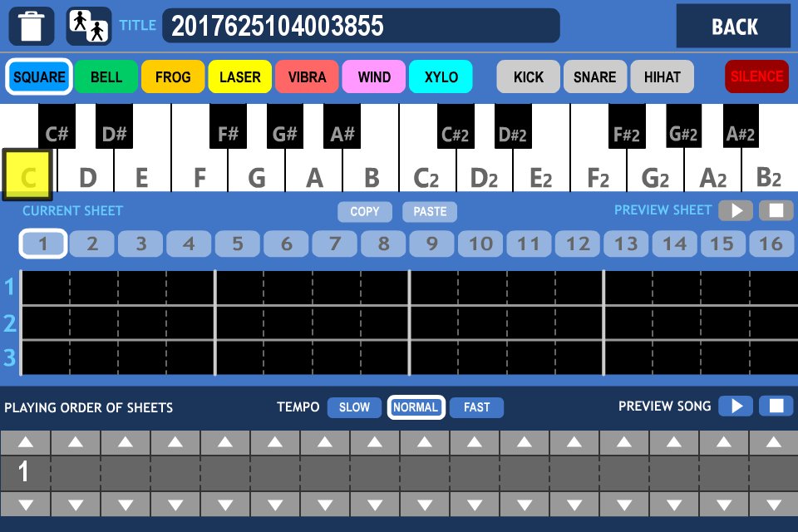Copy the current sheet
This screenshot has width=798, height=532.
364,212
